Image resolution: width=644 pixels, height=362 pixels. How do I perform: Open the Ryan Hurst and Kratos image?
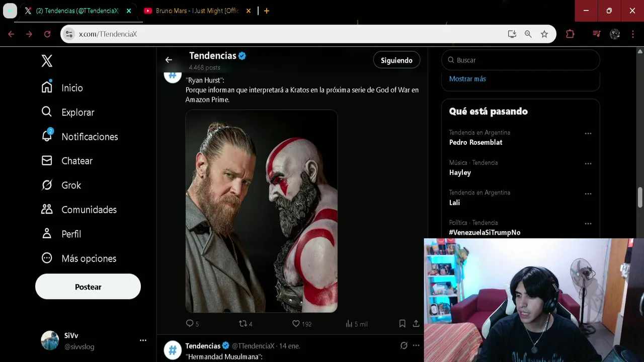pos(261,211)
